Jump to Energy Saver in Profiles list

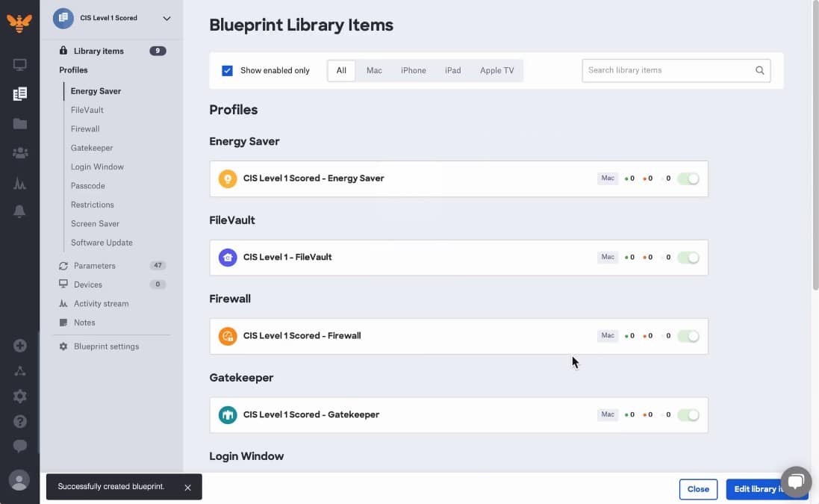pyautogui.click(x=96, y=91)
